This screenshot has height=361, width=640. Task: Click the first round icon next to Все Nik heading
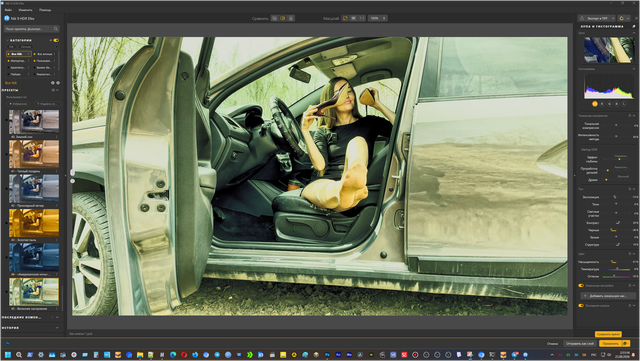[53, 83]
